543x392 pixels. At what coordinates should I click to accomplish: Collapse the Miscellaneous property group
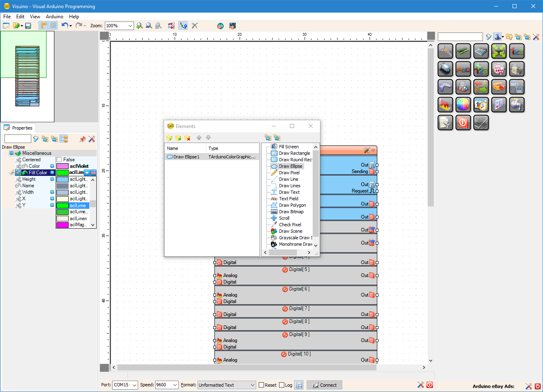point(11,153)
